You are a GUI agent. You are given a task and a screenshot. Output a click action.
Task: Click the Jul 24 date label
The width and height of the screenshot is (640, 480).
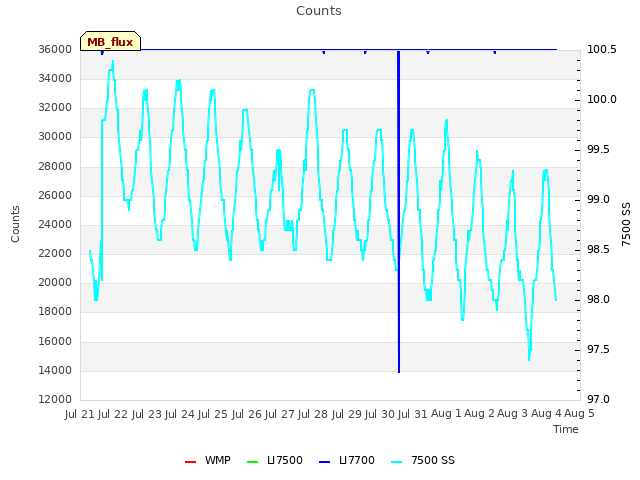[x=180, y=414]
